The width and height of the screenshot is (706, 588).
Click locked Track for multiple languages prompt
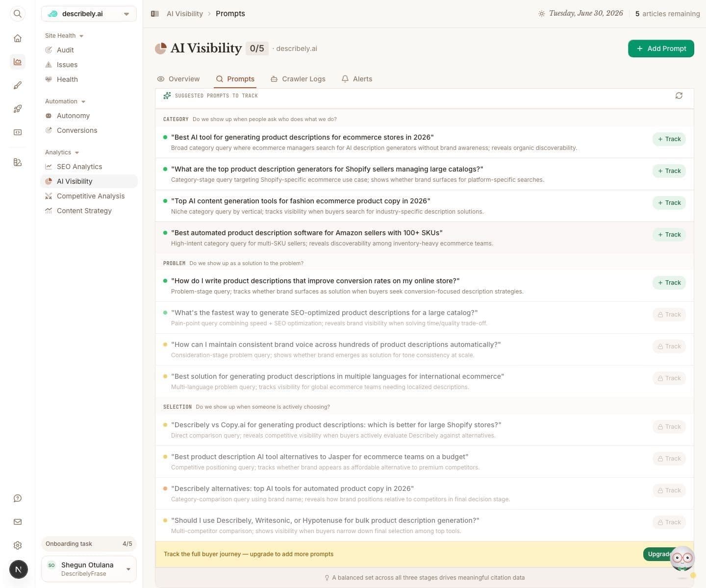coord(669,378)
